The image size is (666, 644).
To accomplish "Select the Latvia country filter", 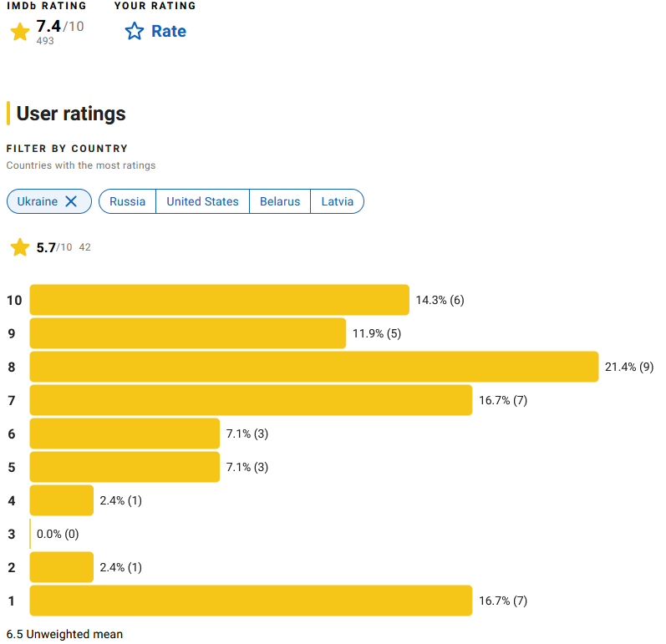I will point(337,201).
